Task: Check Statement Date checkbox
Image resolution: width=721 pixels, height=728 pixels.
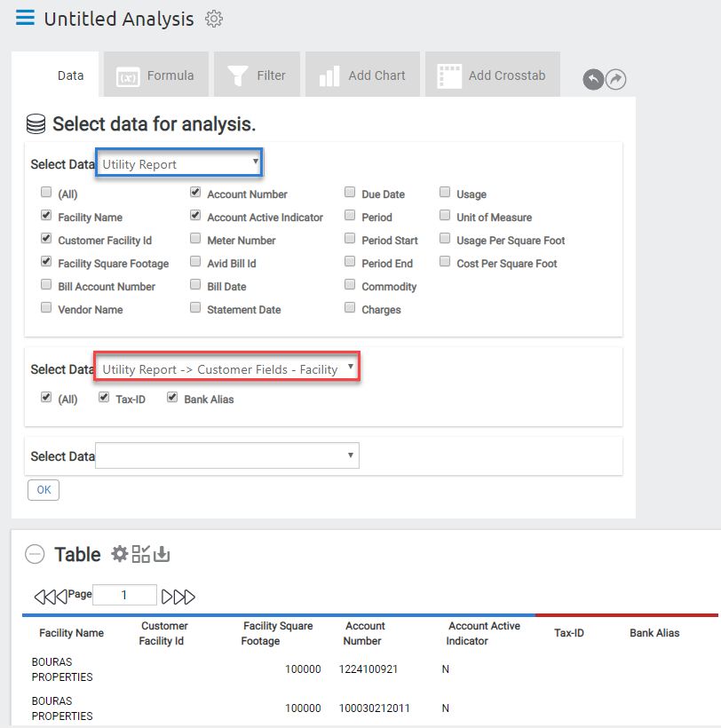Action: (x=195, y=307)
